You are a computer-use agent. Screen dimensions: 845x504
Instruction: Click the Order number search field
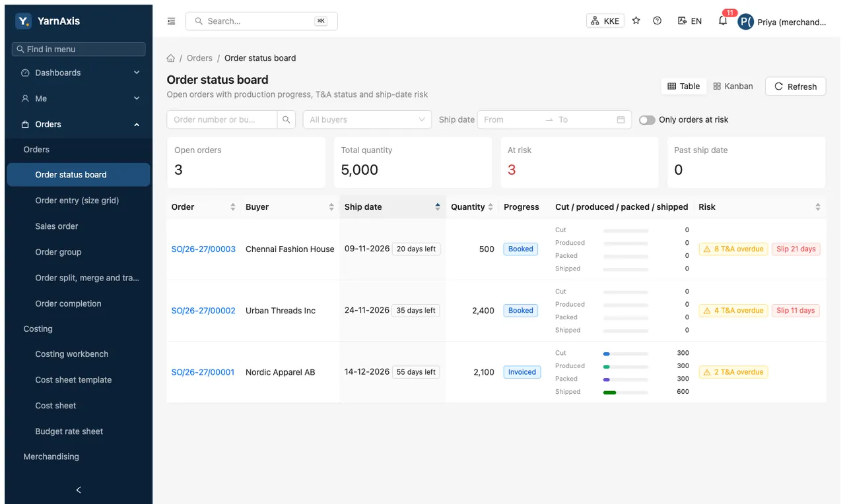(x=222, y=119)
